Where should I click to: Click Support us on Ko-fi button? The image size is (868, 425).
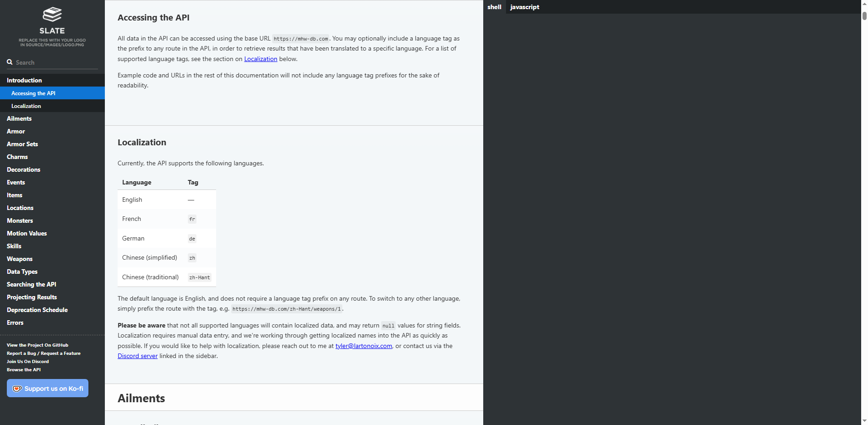click(47, 388)
